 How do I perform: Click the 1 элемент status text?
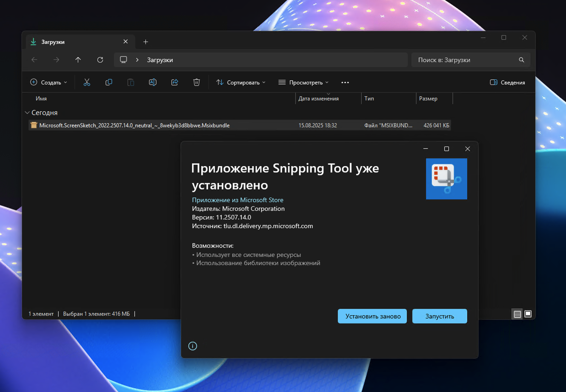pos(41,314)
